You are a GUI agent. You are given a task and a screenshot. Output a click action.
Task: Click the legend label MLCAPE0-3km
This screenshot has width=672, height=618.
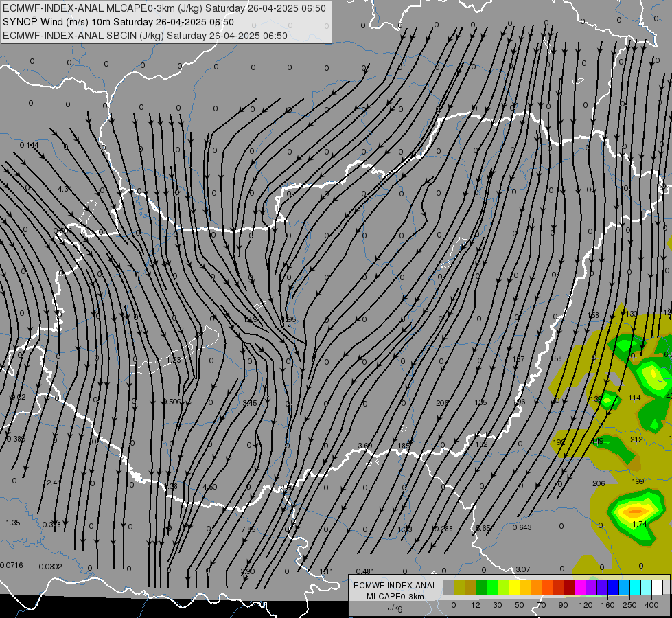[x=395, y=597]
